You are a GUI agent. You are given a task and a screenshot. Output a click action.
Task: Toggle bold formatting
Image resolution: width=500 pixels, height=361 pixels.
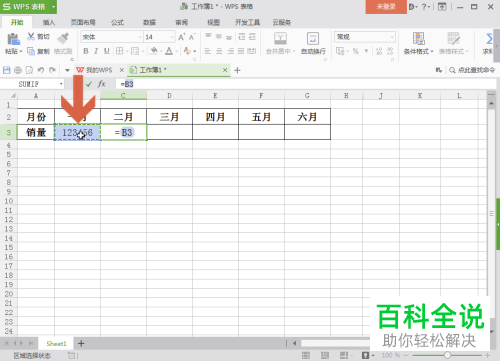click(86, 51)
